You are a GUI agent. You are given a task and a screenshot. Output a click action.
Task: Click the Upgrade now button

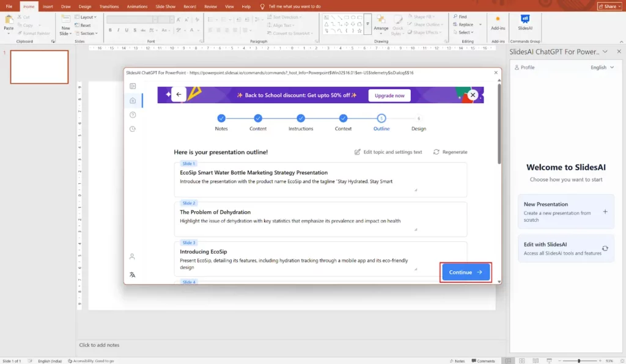[389, 95]
